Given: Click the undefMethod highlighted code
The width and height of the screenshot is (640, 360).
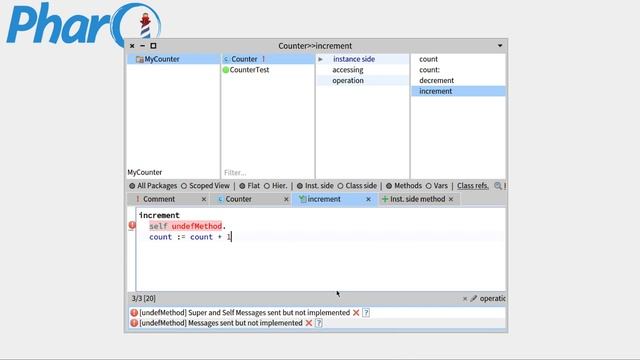Looking at the screenshot, I should (196, 226).
